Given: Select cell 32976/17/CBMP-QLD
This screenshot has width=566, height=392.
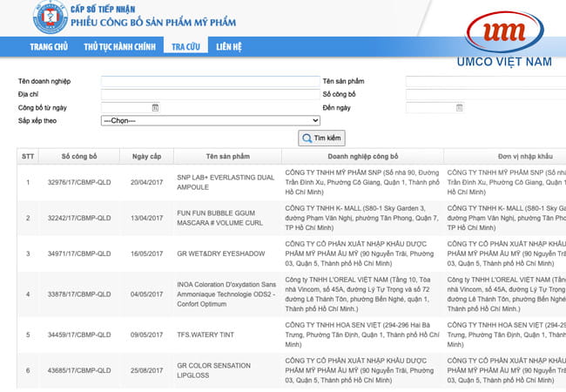Looking at the screenshot, I should coord(79,182).
